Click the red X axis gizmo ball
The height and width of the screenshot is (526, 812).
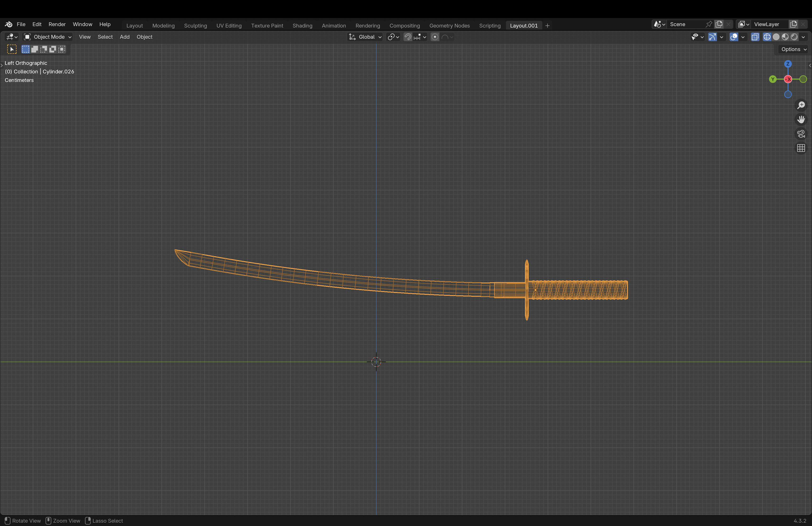pos(788,79)
